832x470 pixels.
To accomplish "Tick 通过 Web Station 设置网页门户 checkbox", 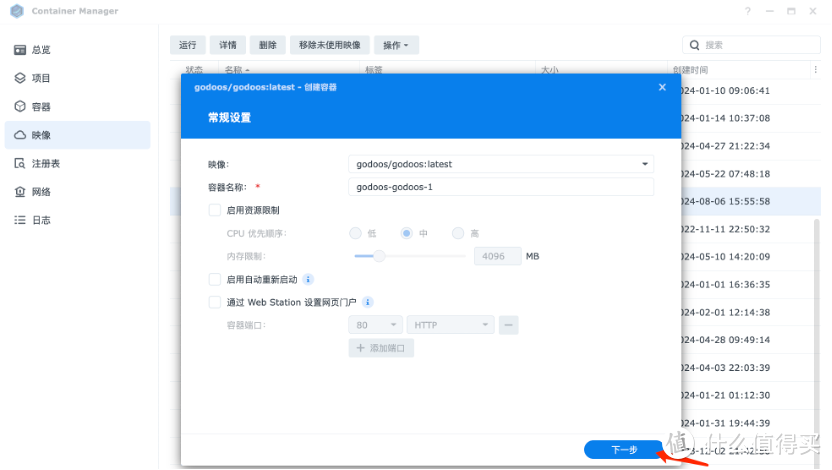I will (x=214, y=302).
